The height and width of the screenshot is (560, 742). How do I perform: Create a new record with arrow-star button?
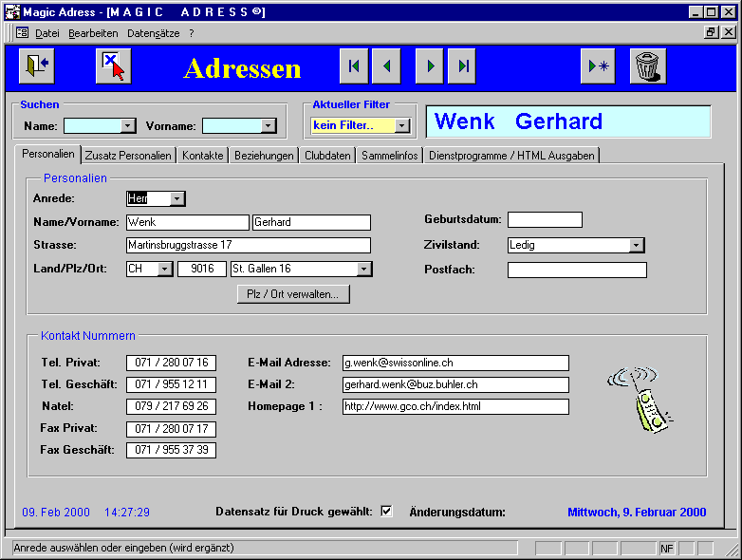599,66
